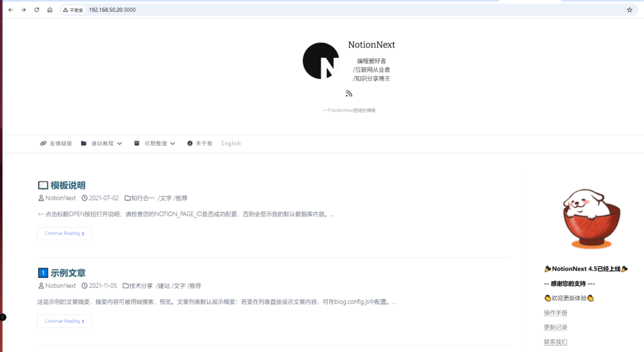644x352 pixels.
Task: Open the 友情链接 menu item
Action: point(56,143)
